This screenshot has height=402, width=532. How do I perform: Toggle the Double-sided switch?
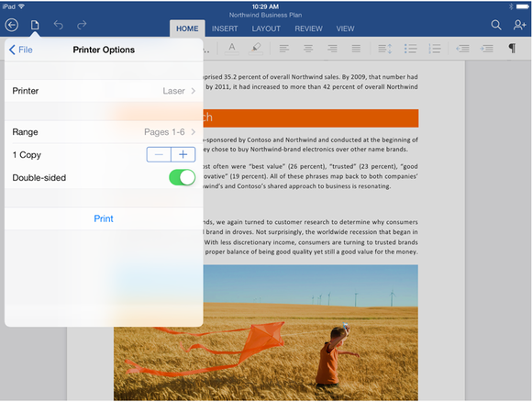183,177
